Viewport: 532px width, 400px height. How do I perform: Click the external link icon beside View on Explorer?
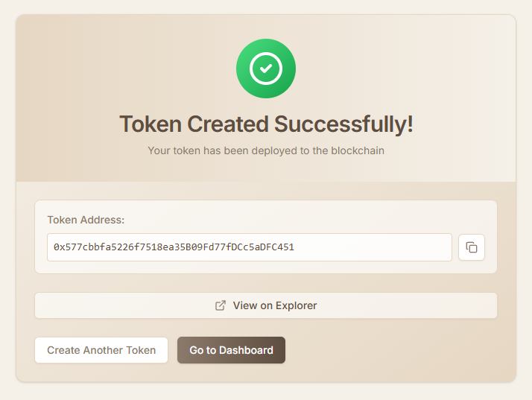(221, 305)
